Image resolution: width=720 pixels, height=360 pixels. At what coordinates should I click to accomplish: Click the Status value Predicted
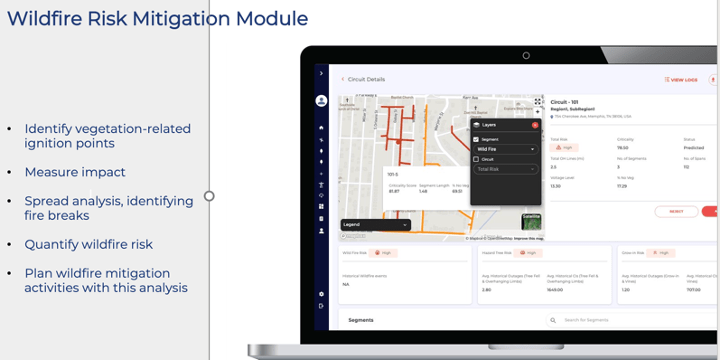click(694, 148)
